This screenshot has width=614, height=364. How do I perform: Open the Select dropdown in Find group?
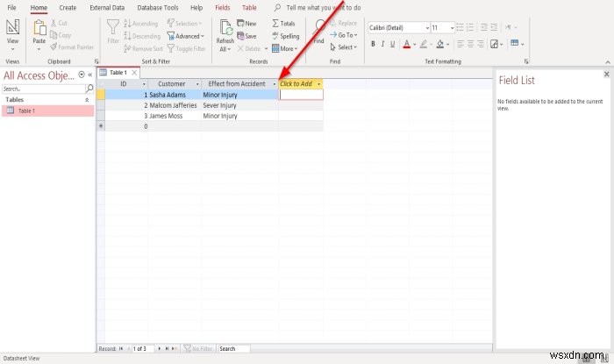344,47
